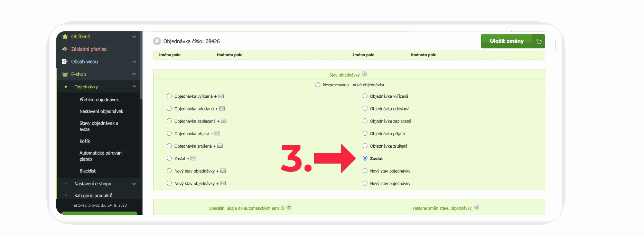Click the envelope icon after Objednávka odeslaná +
The width and height of the screenshot is (644, 235).
(x=222, y=109)
